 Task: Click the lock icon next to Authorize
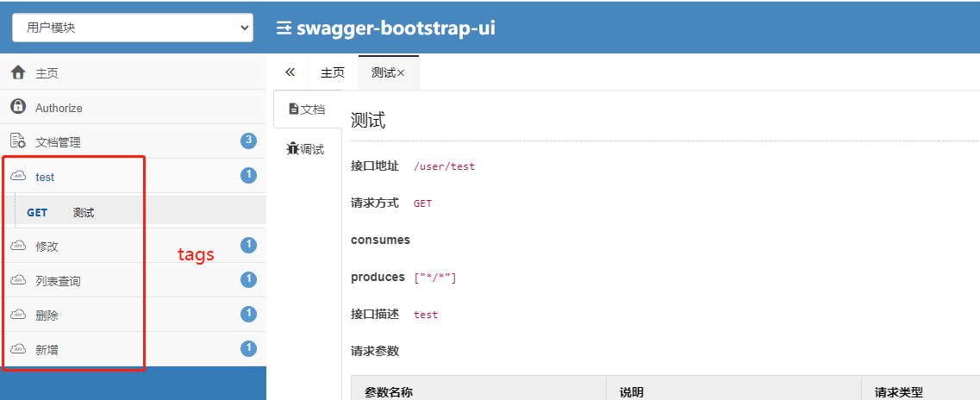(x=18, y=107)
